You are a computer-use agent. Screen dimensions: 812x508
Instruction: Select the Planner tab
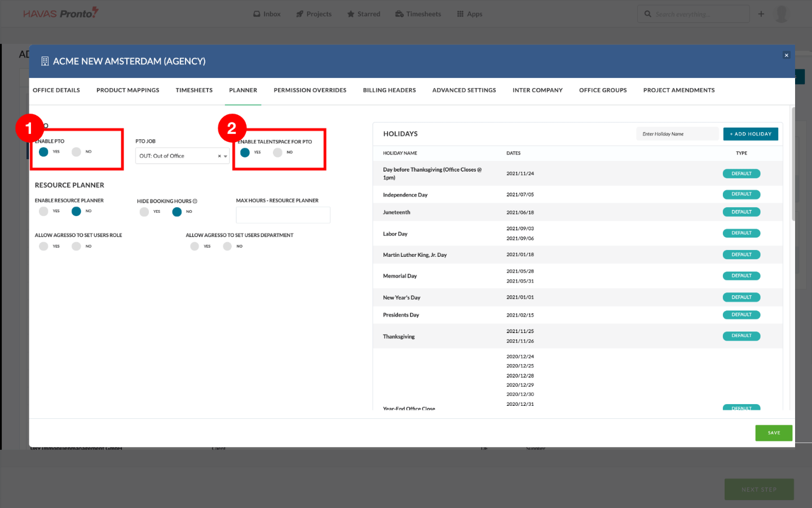[x=243, y=90]
